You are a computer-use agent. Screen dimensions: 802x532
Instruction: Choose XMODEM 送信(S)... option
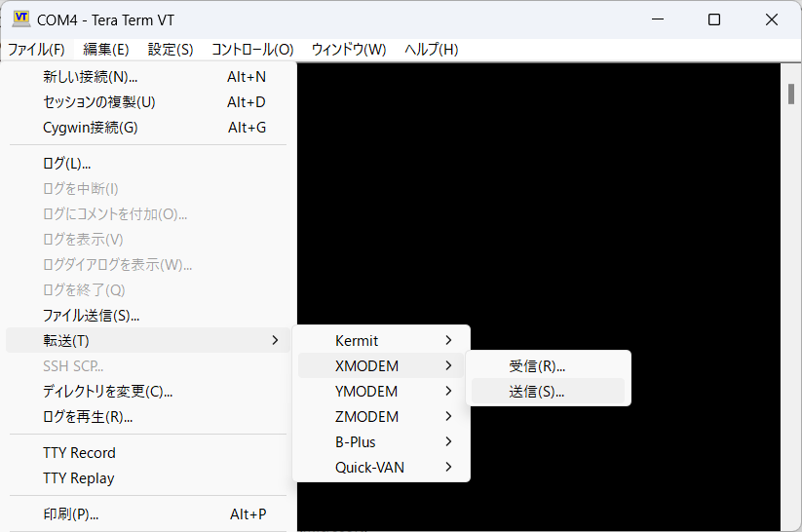tap(549, 392)
